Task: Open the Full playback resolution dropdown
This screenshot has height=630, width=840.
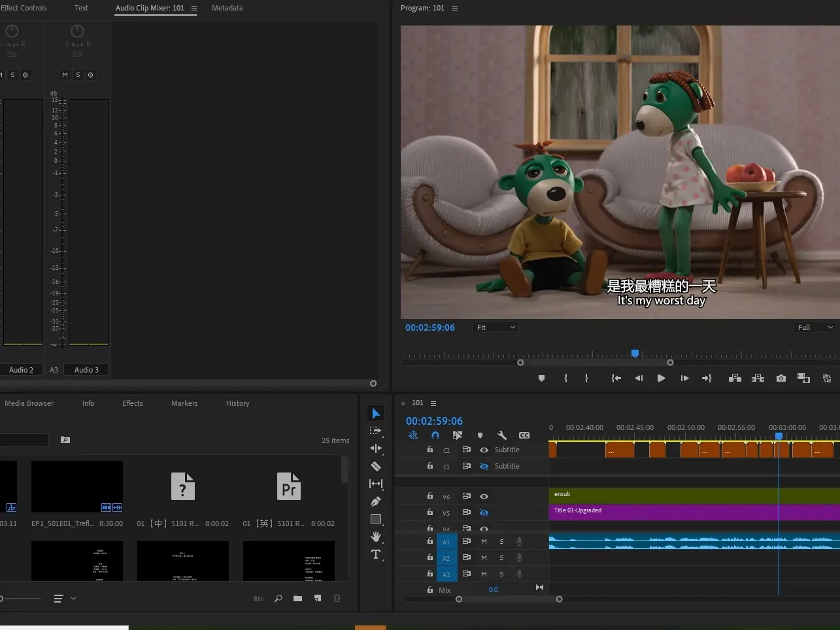Action: (815, 327)
